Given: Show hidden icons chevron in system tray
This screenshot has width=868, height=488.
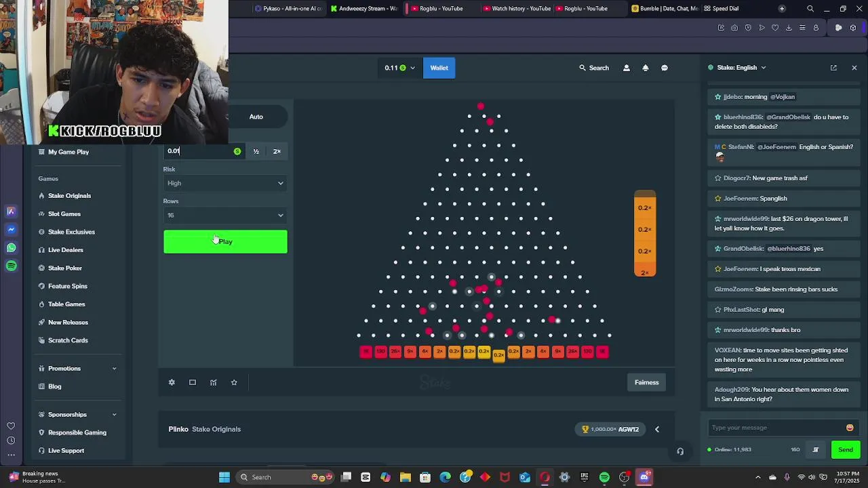Looking at the screenshot, I should [758, 477].
